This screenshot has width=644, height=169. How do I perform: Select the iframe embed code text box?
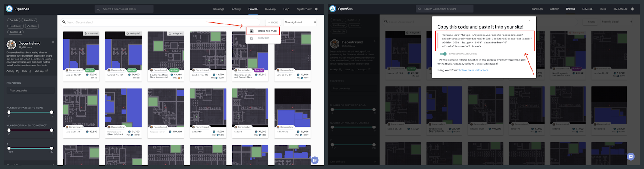click(485, 41)
